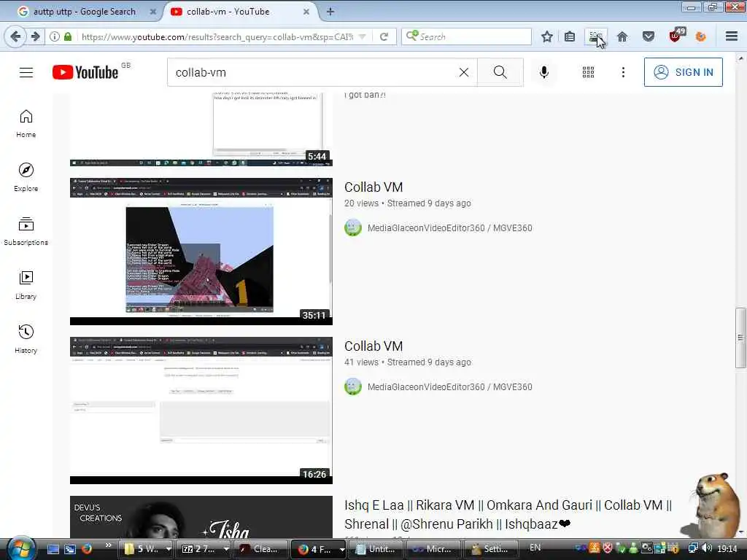Open the 16:26 Collab VM thumbnail
747x560 pixels.
201,411
